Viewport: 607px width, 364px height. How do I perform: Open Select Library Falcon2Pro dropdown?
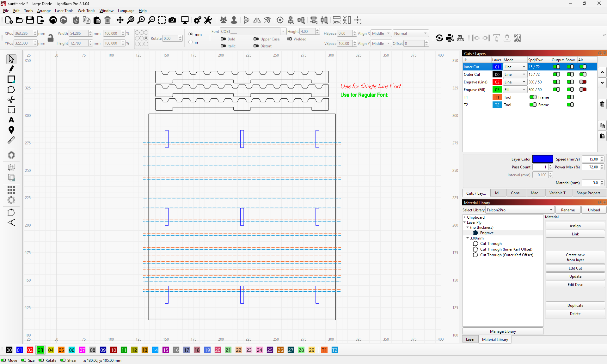tap(520, 210)
